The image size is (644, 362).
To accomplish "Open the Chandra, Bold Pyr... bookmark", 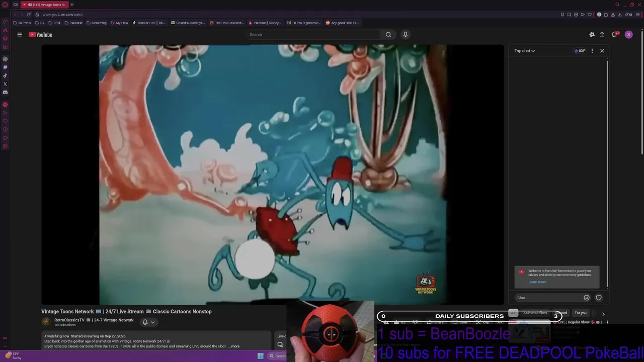I will 188,23.
